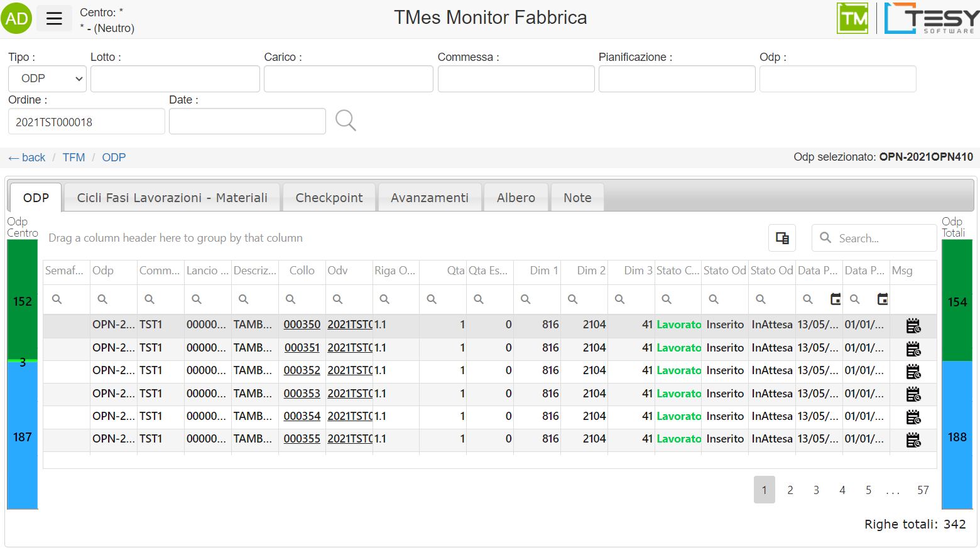The height and width of the screenshot is (548, 980).
Task: Open calendar picker in second Data P filter
Action: [x=882, y=299]
